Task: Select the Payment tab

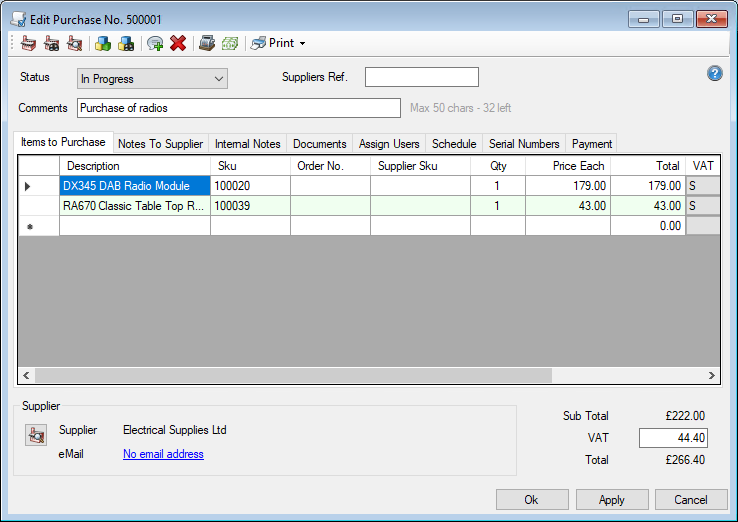Action: [x=592, y=144]
